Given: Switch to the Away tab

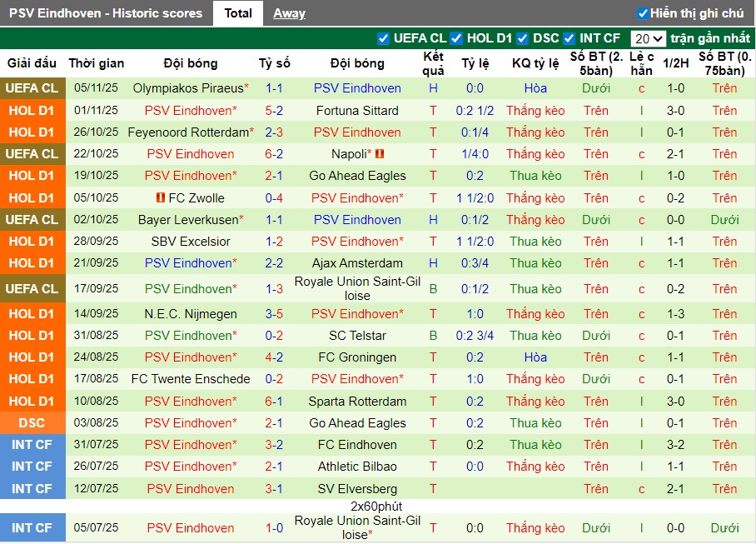Looking at the screenshot, I should coord(289,13).
